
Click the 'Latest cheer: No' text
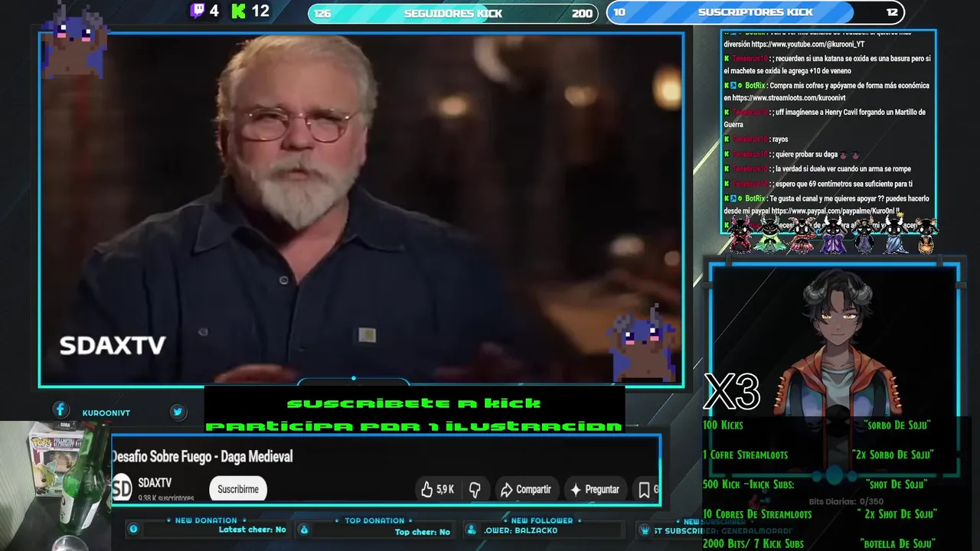(252, 530)
